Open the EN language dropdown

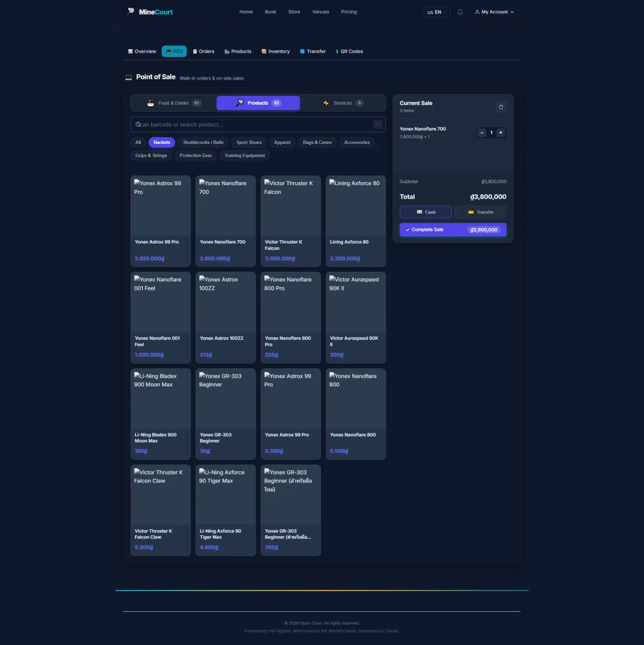point(437,12)
